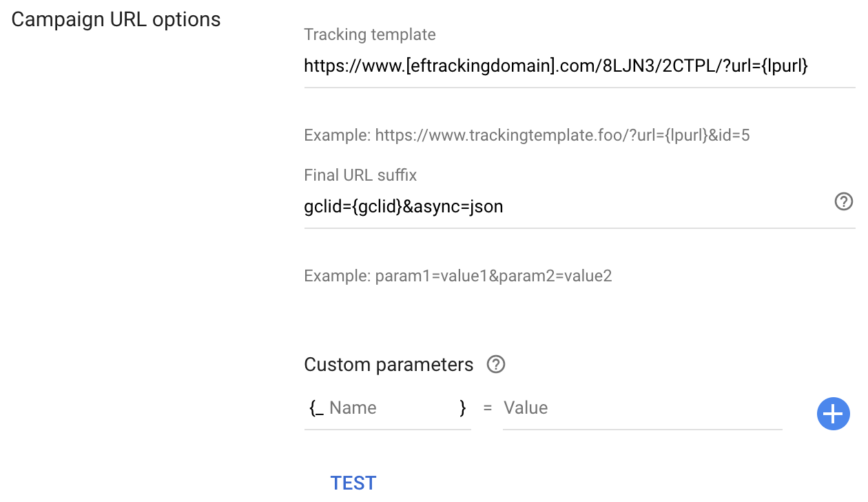
Task: Click [eftrackingdomain] inside the tracking template URL
Action: 482,66
